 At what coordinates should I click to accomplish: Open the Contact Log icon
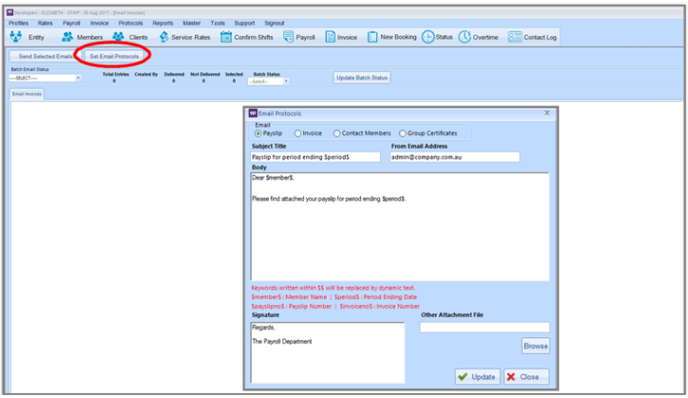coord(515,37)
